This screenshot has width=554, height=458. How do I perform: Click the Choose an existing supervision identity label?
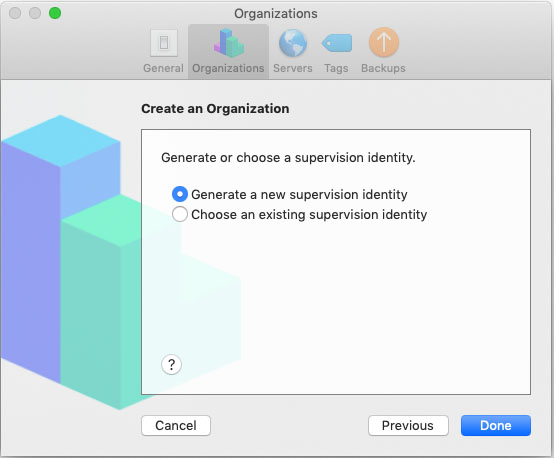tap(309, 215)
